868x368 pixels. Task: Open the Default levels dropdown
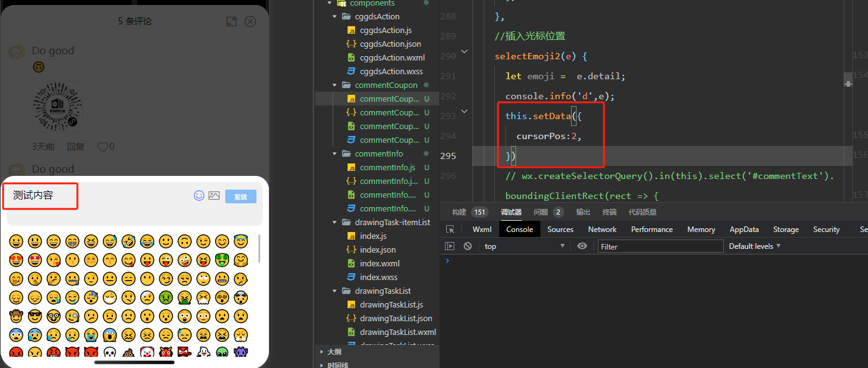755,246
